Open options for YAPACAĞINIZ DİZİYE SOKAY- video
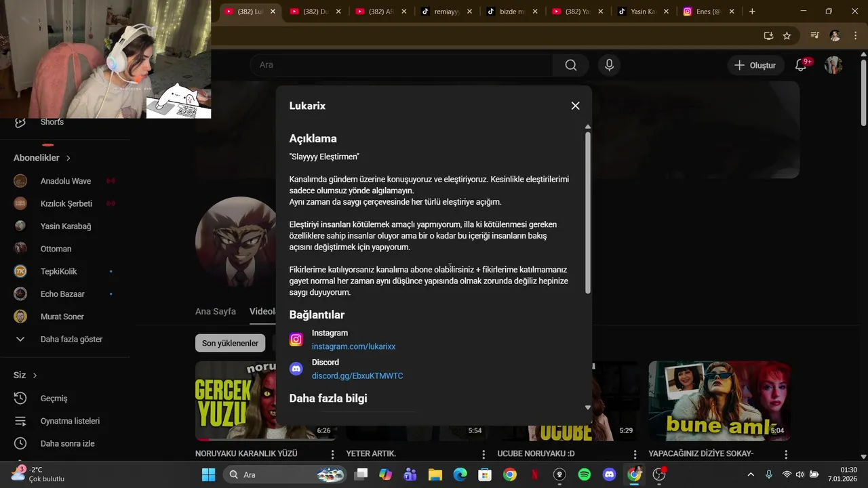Image resolution: width=868 pixels, height=488 pixels. tap(786, 454)
